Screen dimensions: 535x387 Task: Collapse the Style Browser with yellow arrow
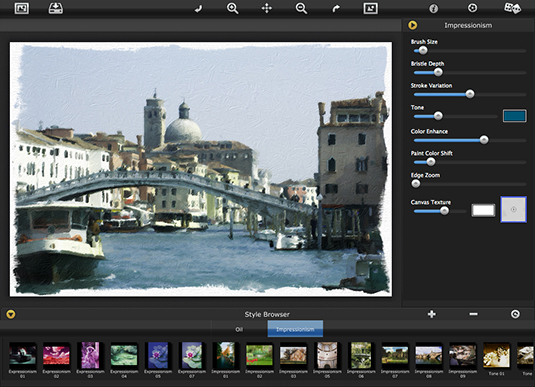11,314
